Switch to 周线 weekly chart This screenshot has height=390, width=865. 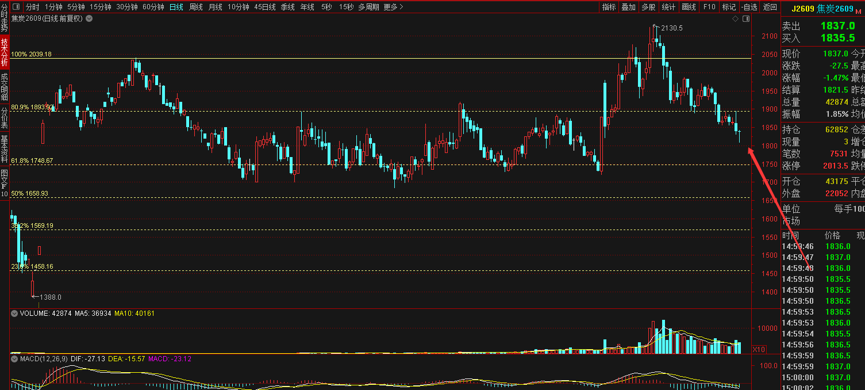point(196,7)
